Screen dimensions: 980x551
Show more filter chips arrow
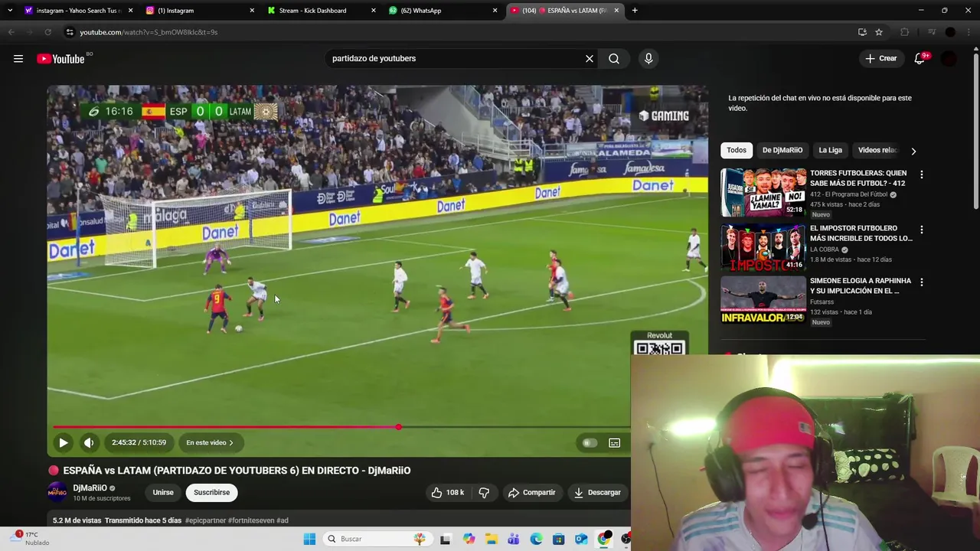pos(913,151)
